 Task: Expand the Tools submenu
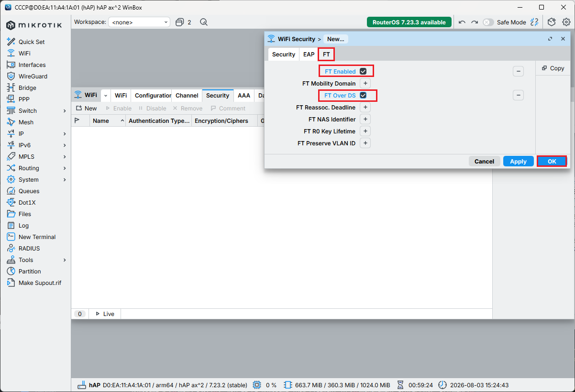(x=65, y=260)
